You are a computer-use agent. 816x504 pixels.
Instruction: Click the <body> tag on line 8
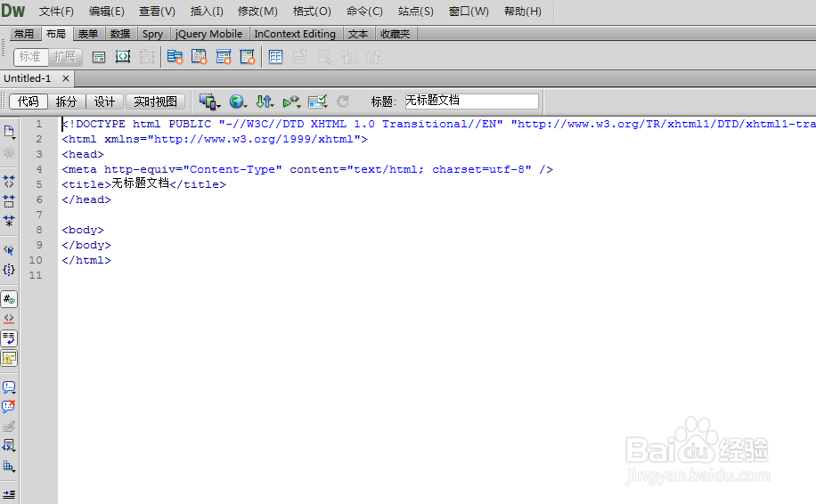(x=83, y=230)
